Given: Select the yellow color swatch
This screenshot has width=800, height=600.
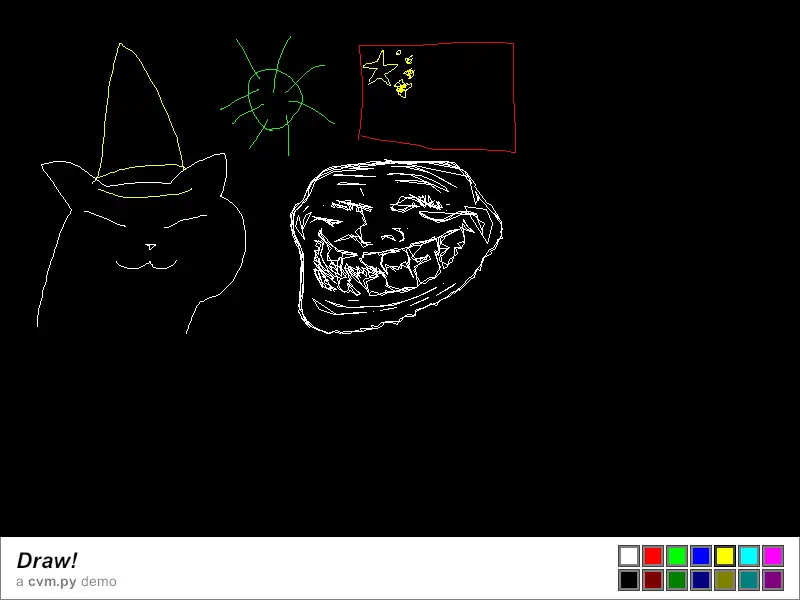Looking at the screenshot, I should pos(725,556).
